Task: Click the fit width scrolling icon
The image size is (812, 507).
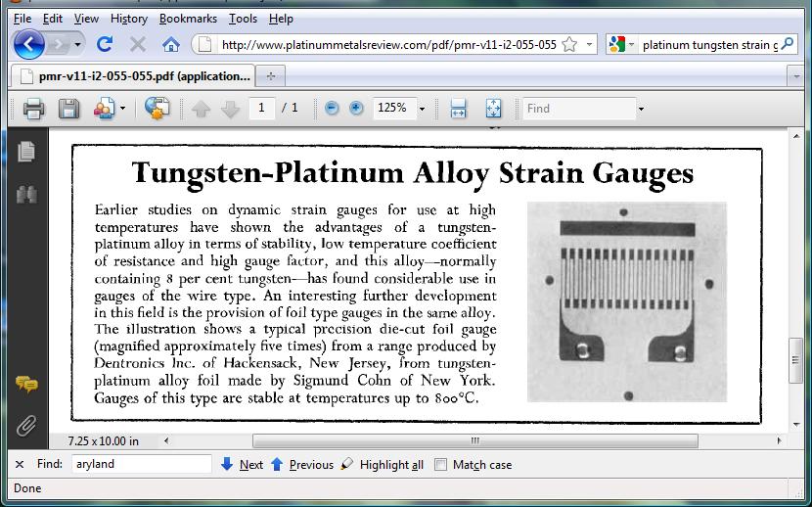Action: (x=458, y=109)
